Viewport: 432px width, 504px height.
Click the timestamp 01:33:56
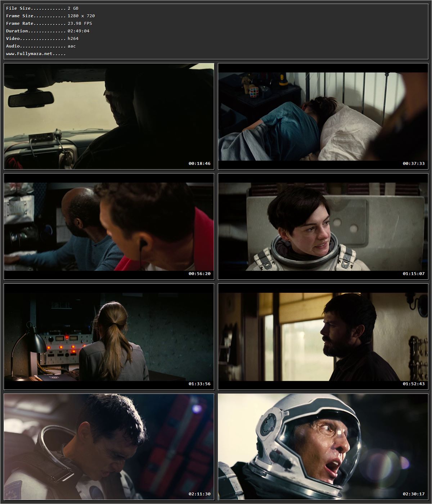(x=199, y=384)
